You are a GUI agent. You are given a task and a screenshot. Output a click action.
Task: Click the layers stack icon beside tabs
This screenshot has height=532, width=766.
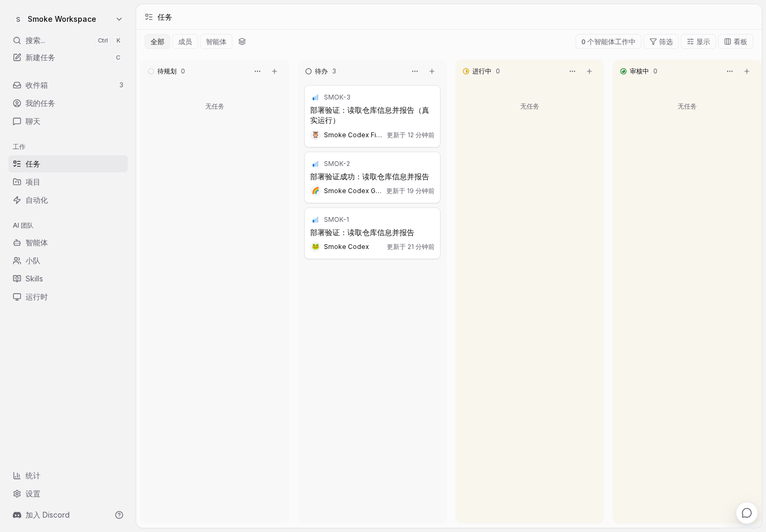[x=242, y=41]
